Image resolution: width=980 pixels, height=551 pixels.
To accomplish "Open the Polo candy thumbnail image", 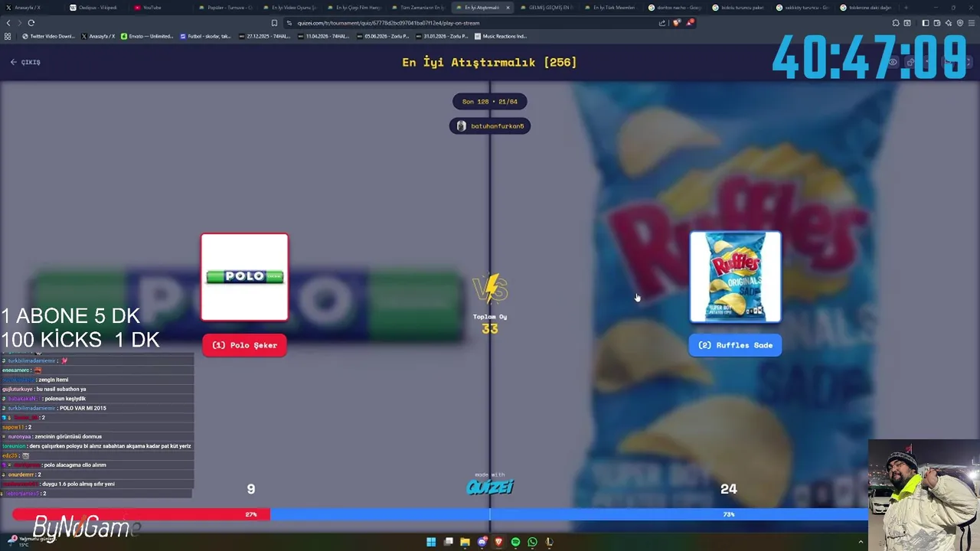I will click(x=244, y=277).
